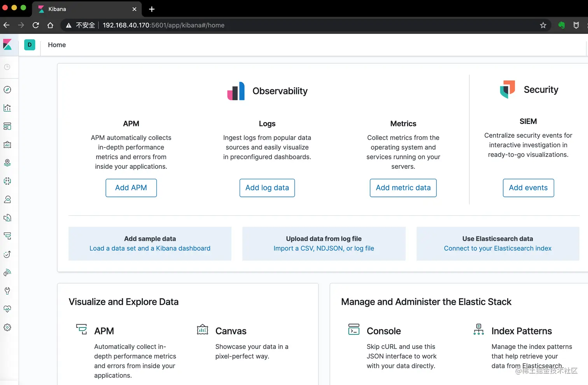The height and width of the screenshot is (385, 588).
Task: Open the Canvas title link
Action: pyautogui.click(x=231, y=331)
